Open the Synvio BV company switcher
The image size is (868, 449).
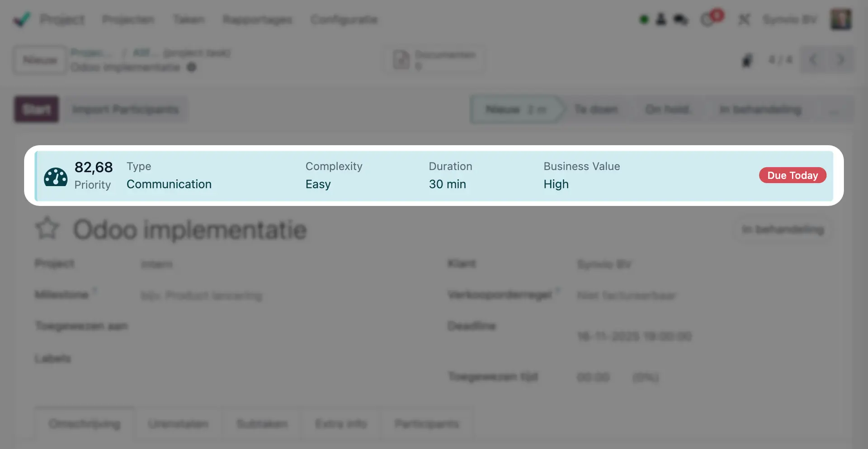coord(790,19)
